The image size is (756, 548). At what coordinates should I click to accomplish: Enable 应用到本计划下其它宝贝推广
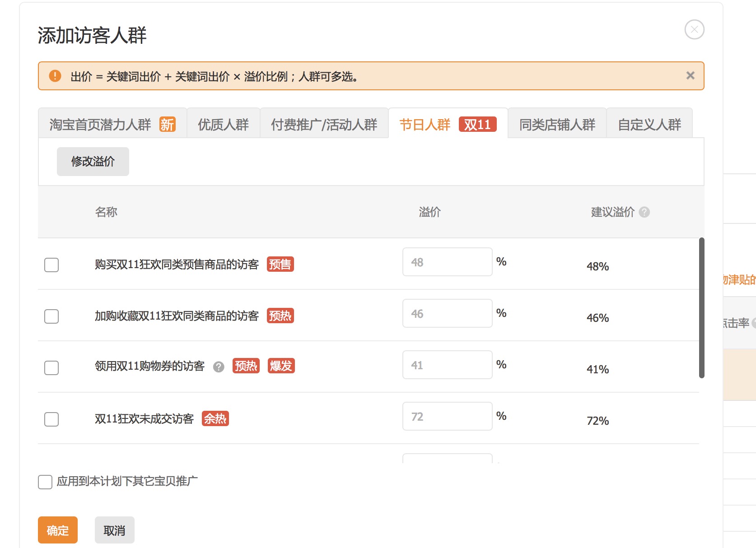45,482
